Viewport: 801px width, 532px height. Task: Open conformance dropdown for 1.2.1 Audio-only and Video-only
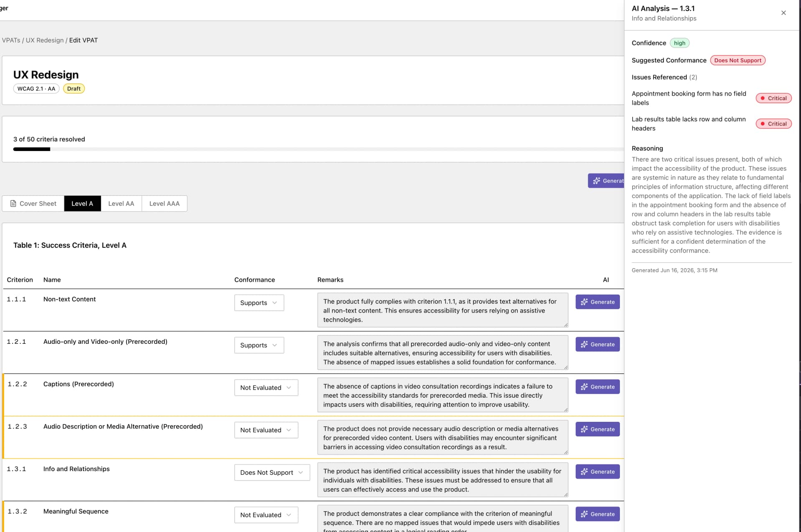pos(259,345)
